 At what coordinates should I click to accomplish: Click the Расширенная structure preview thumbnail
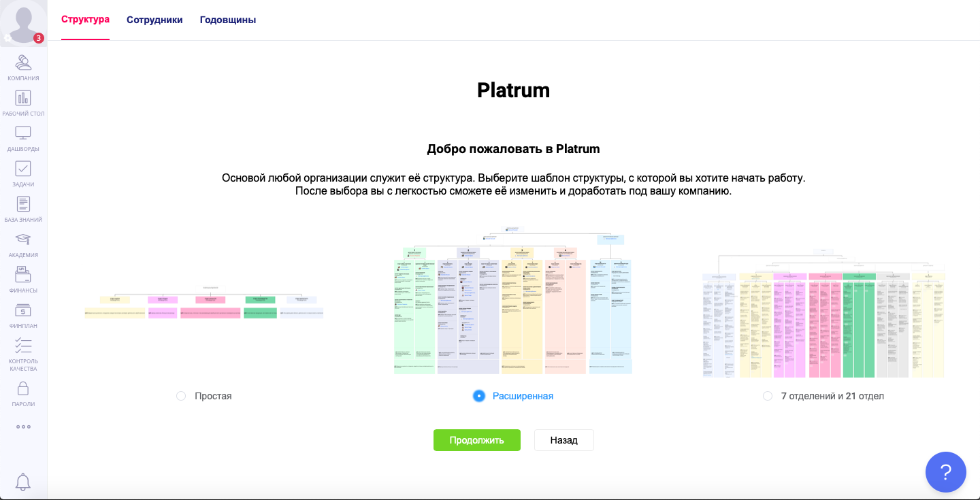pyautogui.click(x=513, y=300)
